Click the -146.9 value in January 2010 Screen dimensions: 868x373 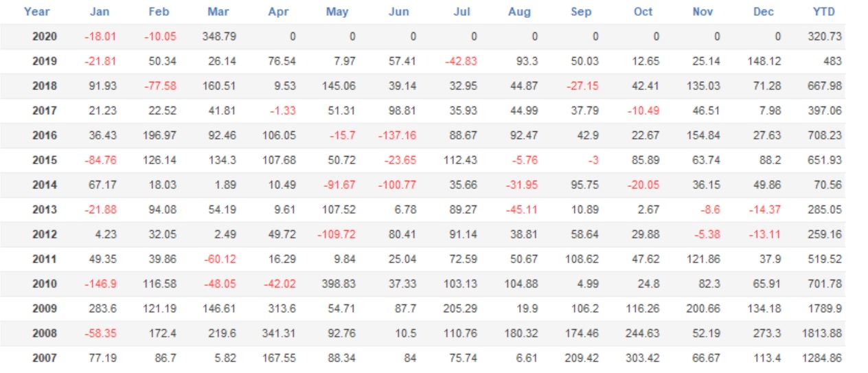click(100, 284)
